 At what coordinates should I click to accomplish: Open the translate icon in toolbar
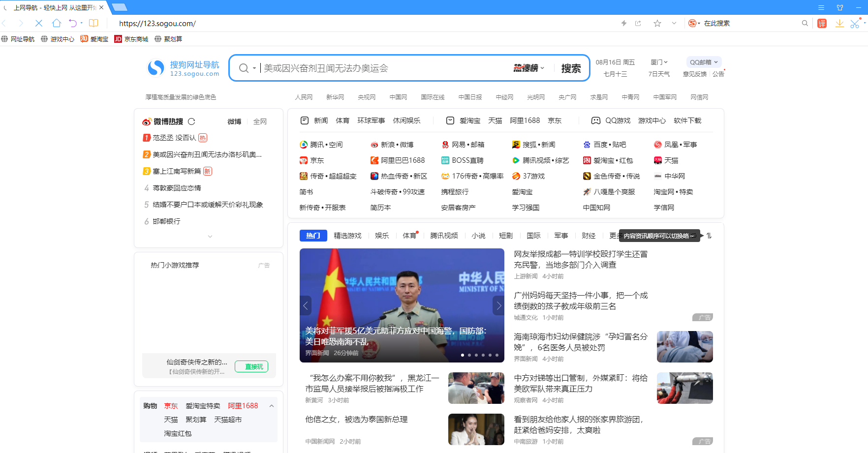822,23
